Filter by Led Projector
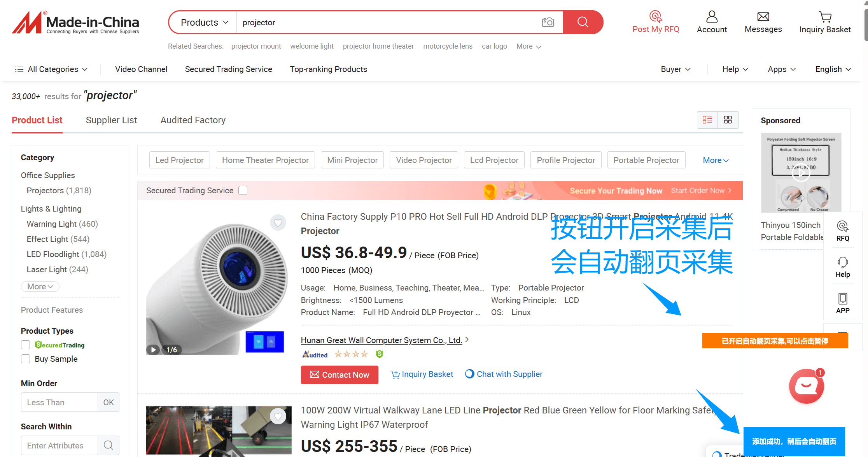This screenshot has width=868, height=457. [180, 160]
